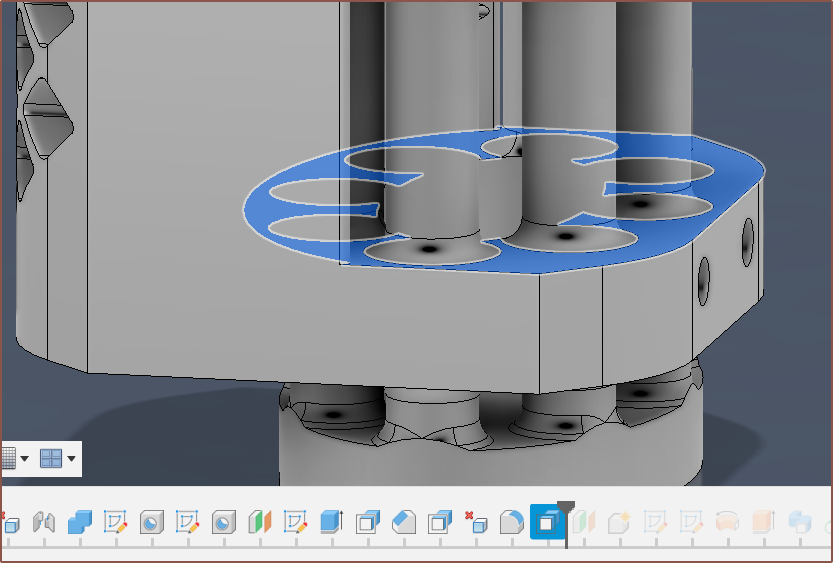Viewport: 833px width, 563px height.
Task: Click the highlighted blue timeline feature
Action: pyautogui.click(x=547, y=522)
